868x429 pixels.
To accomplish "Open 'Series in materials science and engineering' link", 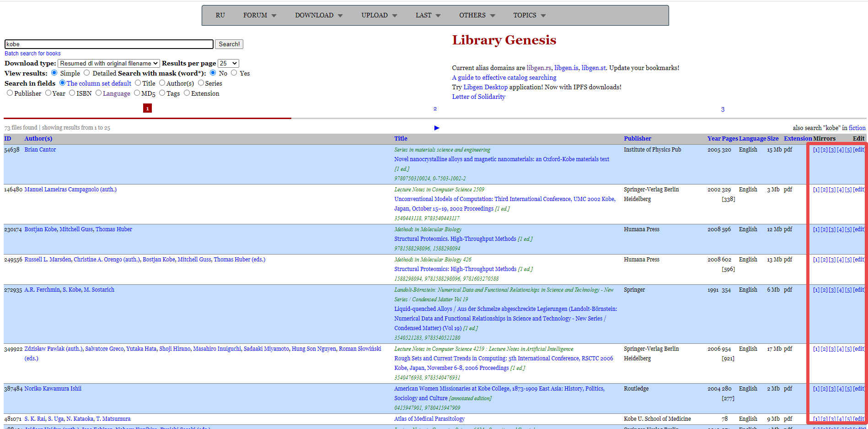I will [x=442, y=150].
